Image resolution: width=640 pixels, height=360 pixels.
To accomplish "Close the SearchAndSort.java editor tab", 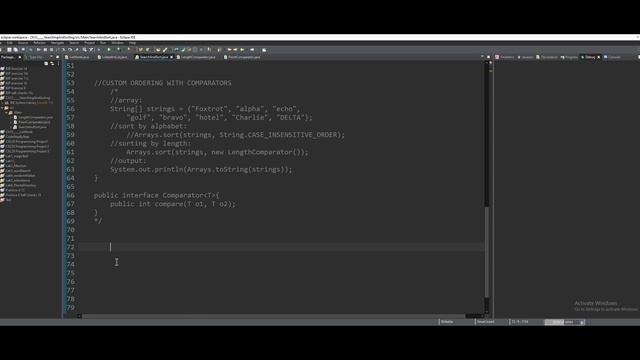I will (171, 57).
